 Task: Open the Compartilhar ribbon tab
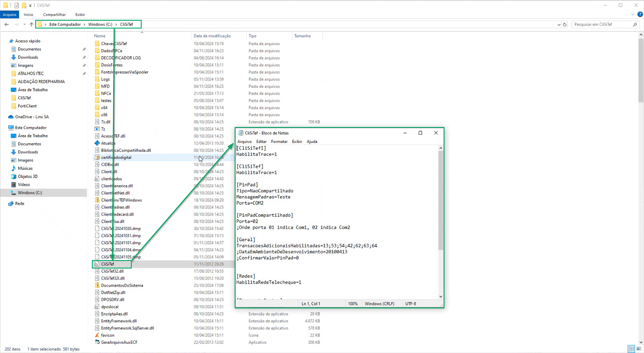pos(54,14)
